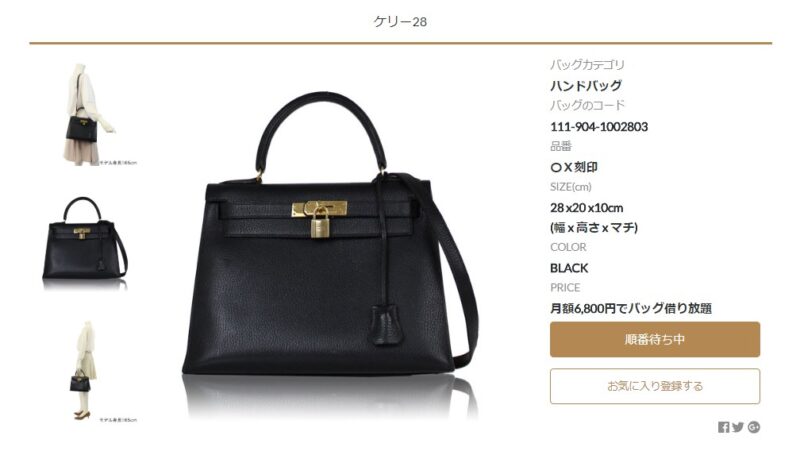
Task: Click the 28x20x10cm size value
Action: click(x=586, y=208)
